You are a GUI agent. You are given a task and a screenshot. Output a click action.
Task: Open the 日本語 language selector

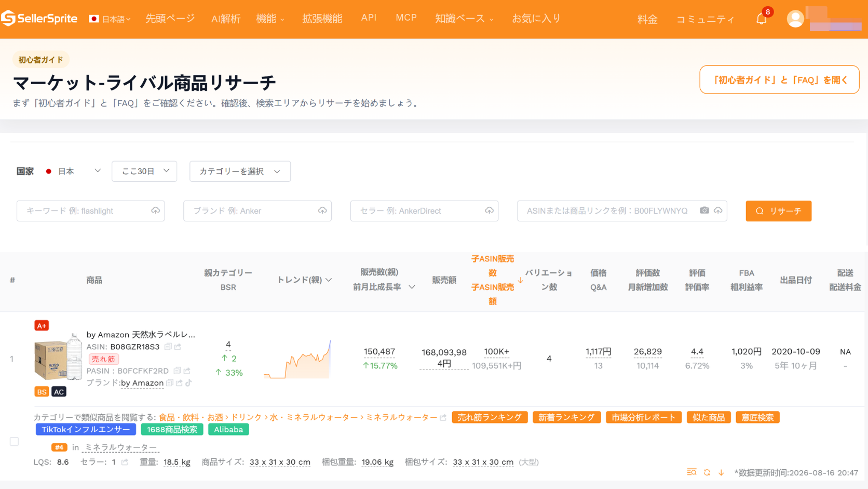tap(110, 19)
